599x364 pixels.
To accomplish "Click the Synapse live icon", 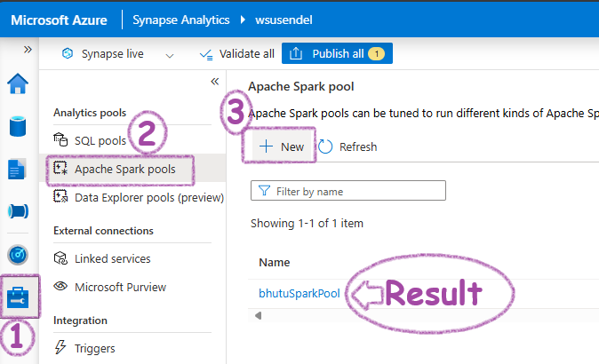I will coord(68,53).
